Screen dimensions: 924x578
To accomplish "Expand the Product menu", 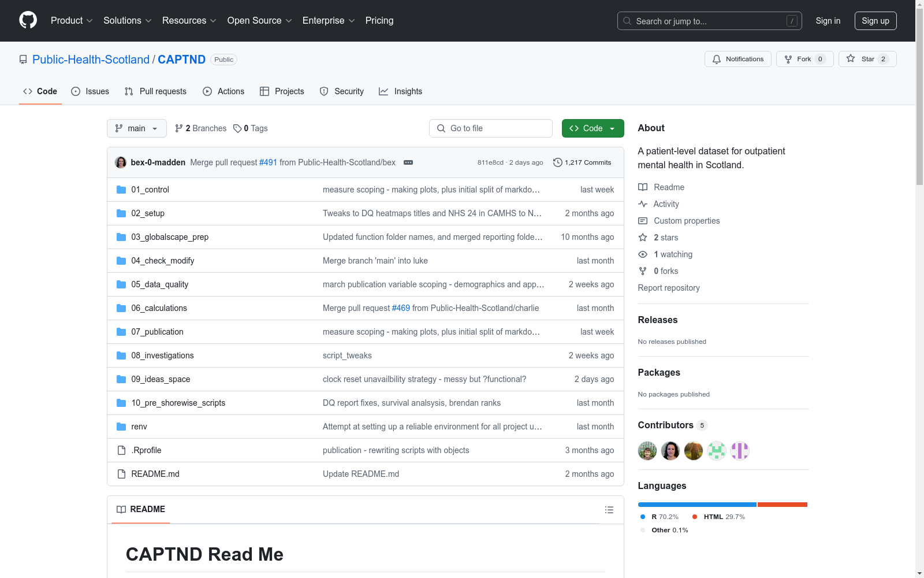I will pyautogui.click(x=72, y=20).
